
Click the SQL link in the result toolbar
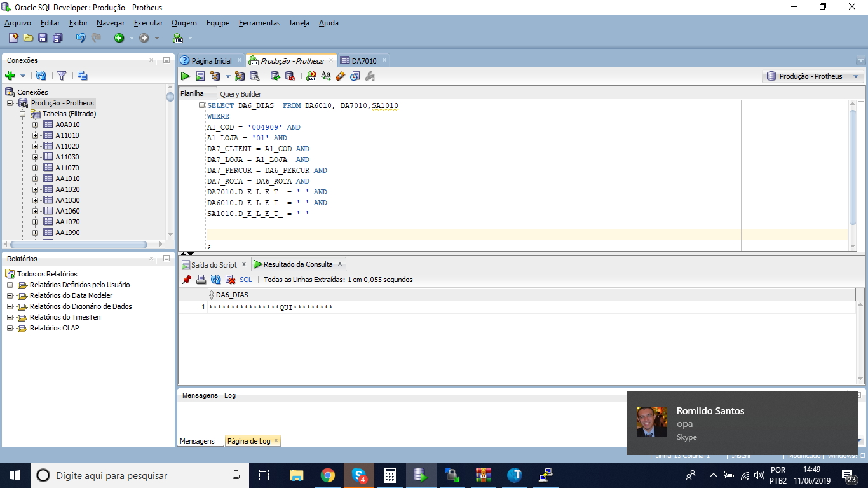click(x=246, y=280)
